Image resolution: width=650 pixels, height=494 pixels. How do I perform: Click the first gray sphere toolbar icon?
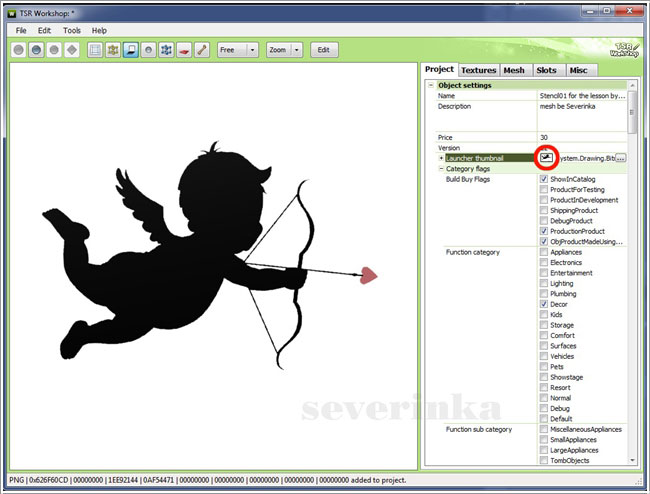pos(19,49)
